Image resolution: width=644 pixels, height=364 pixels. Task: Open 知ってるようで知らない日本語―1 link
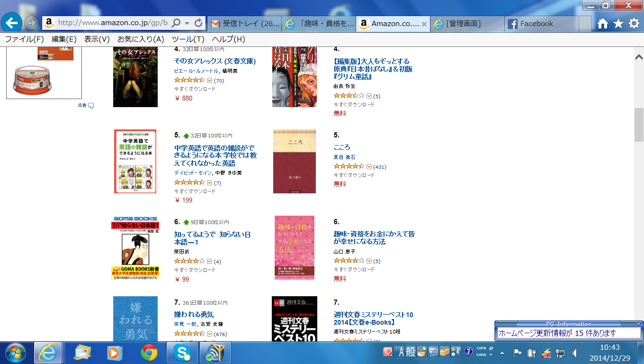click(x=213, y=238)
